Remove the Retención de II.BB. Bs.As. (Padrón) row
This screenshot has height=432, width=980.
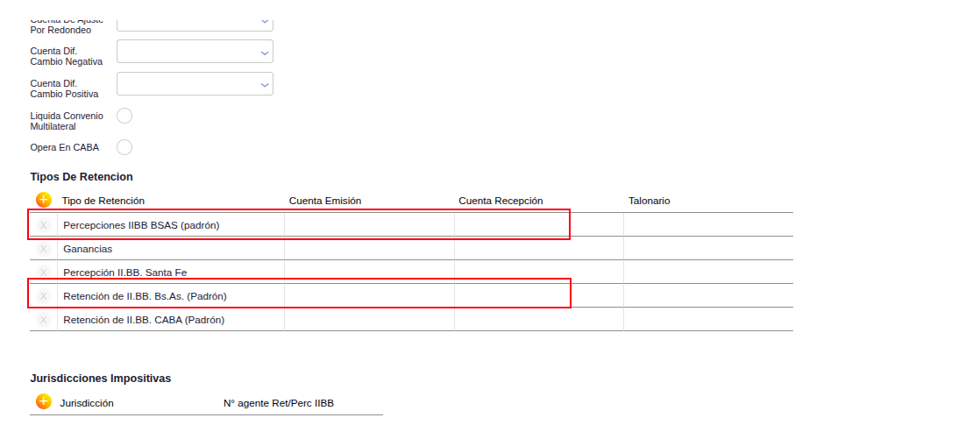click(x=44, y=296)
